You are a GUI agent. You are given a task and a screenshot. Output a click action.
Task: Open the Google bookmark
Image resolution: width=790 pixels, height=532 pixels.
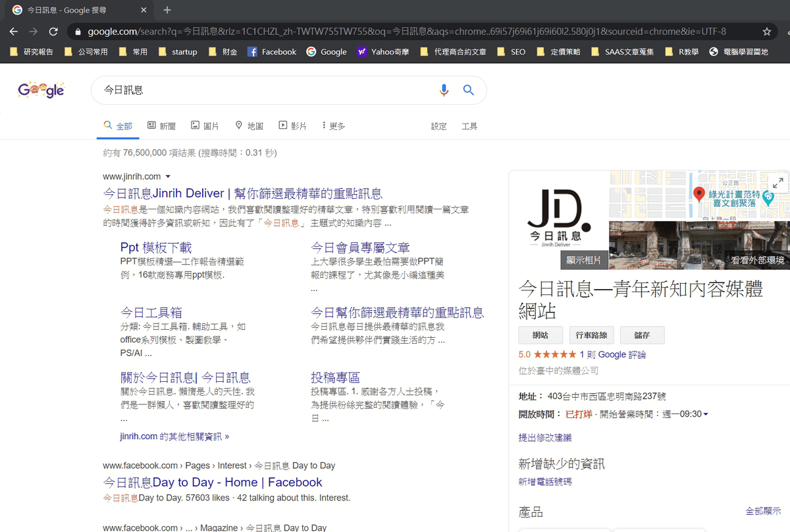coord(327,51)
